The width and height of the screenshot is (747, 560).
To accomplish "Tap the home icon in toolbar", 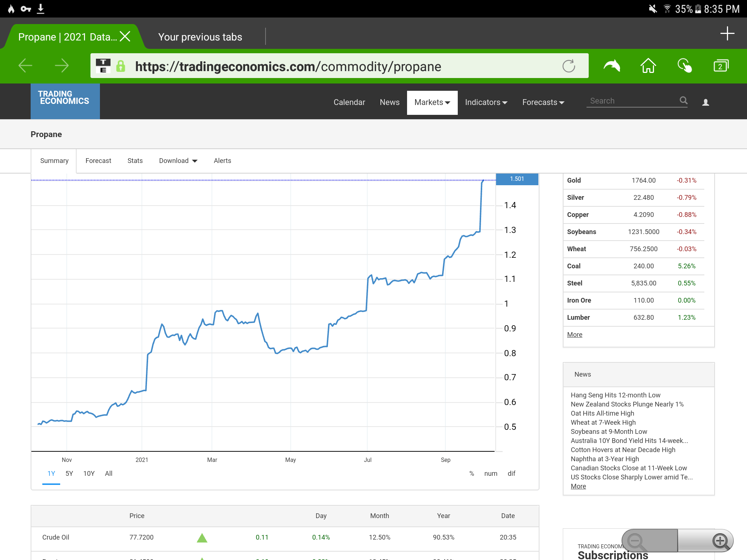I will (648, 66).
